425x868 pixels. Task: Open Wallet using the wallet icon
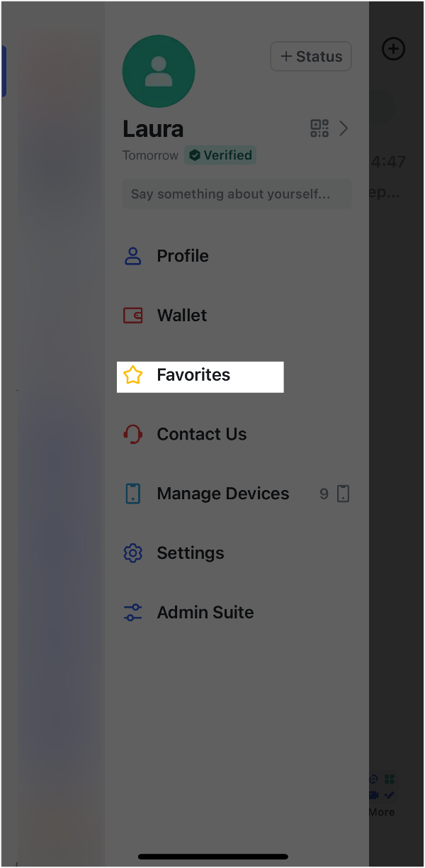point(133,315)
